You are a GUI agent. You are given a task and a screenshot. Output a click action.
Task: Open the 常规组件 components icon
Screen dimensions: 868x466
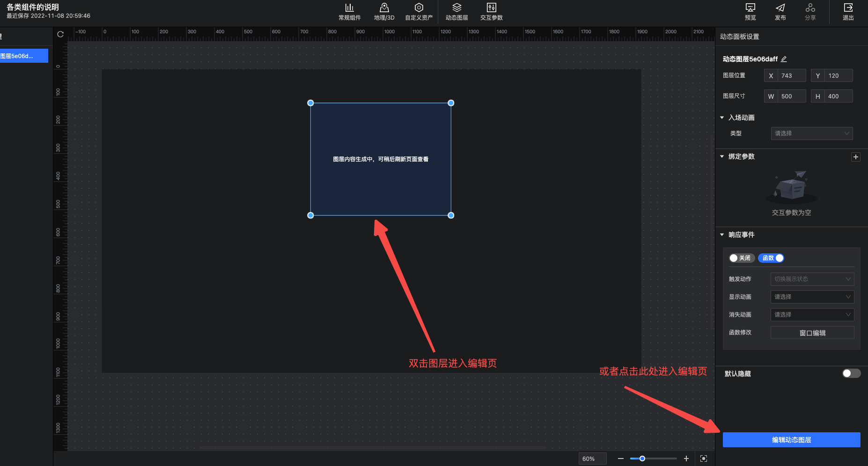tap(349, 8)
